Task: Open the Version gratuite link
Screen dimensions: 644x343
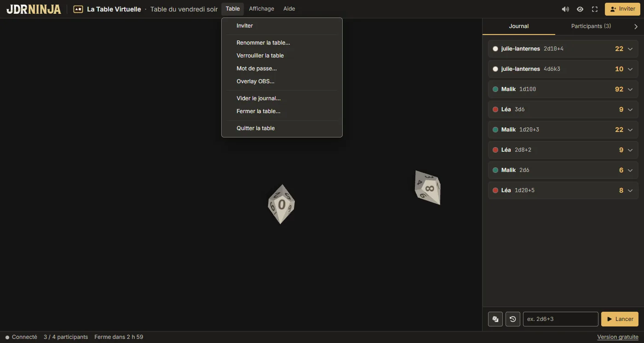Action: (618, 337)
